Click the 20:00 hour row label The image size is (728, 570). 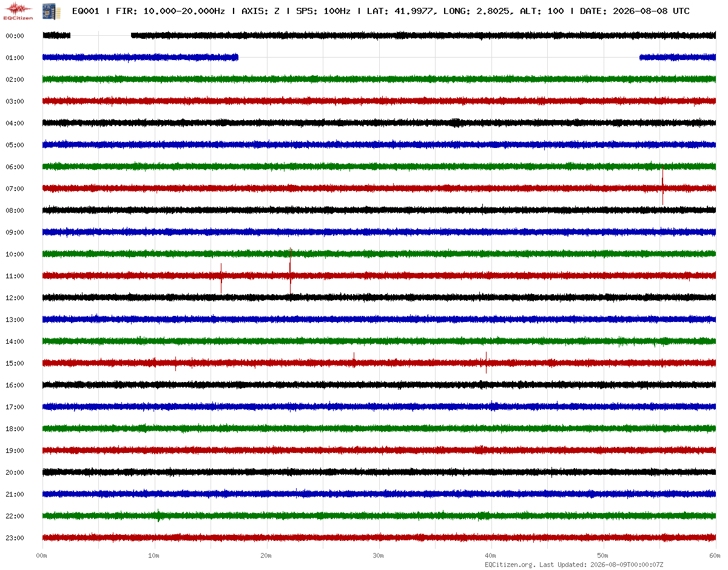pyautogui.click(x=15, y=472)
